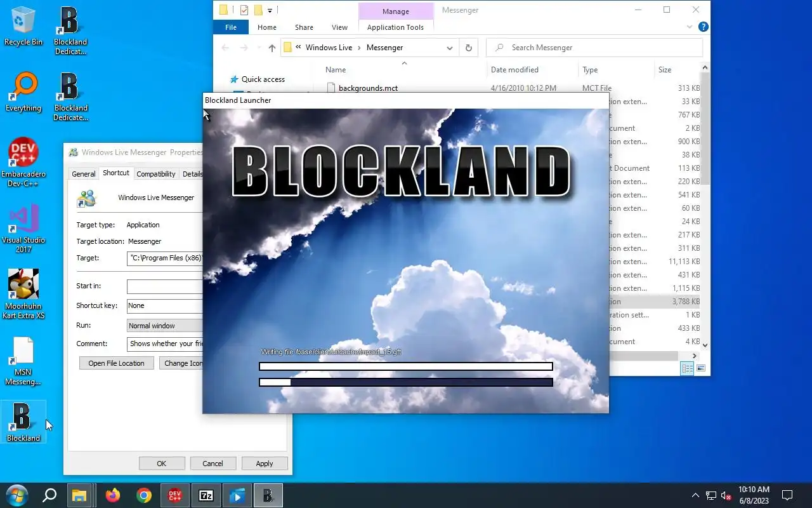This screenshot has width=812, height=508.
Task: Open the Windows Start button
Action: click(x=17, y=495)
